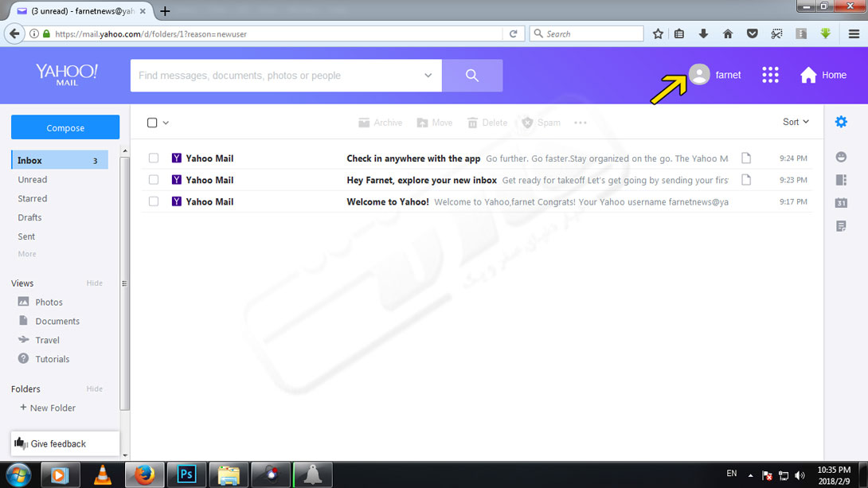868x488 pixels.
Task: Open the Inbox folder
Action: 60,161
